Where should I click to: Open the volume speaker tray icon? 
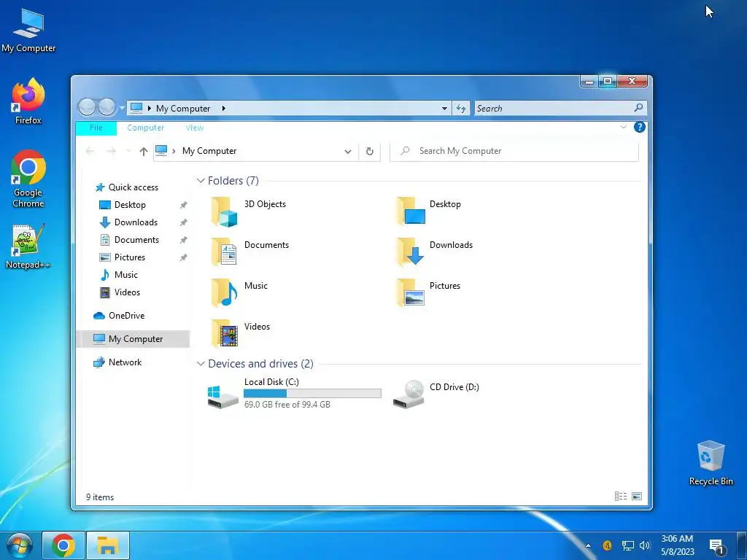tap(645, 545)
